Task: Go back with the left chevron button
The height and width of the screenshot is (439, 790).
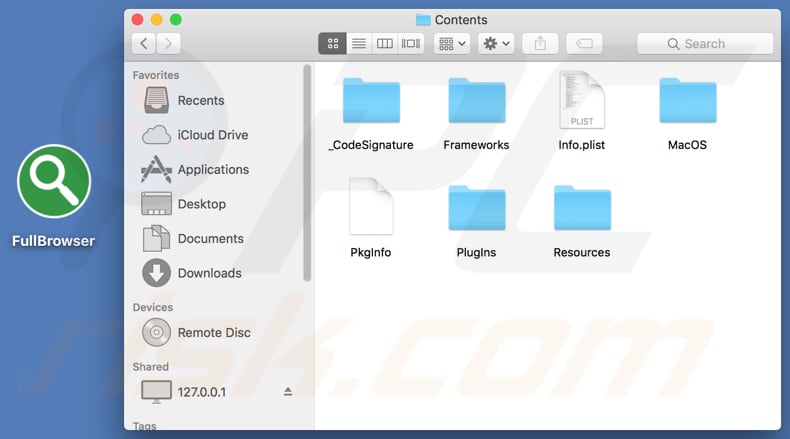Action: point(144,44)
